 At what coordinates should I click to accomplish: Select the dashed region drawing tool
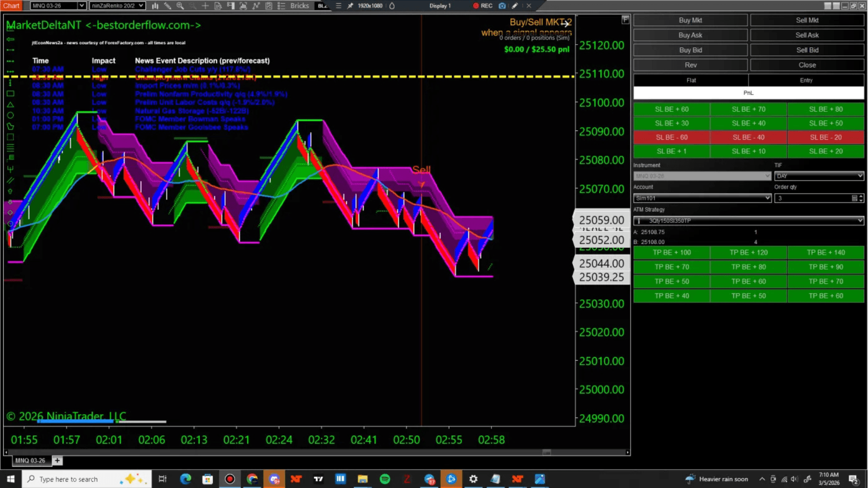(10, 137)
